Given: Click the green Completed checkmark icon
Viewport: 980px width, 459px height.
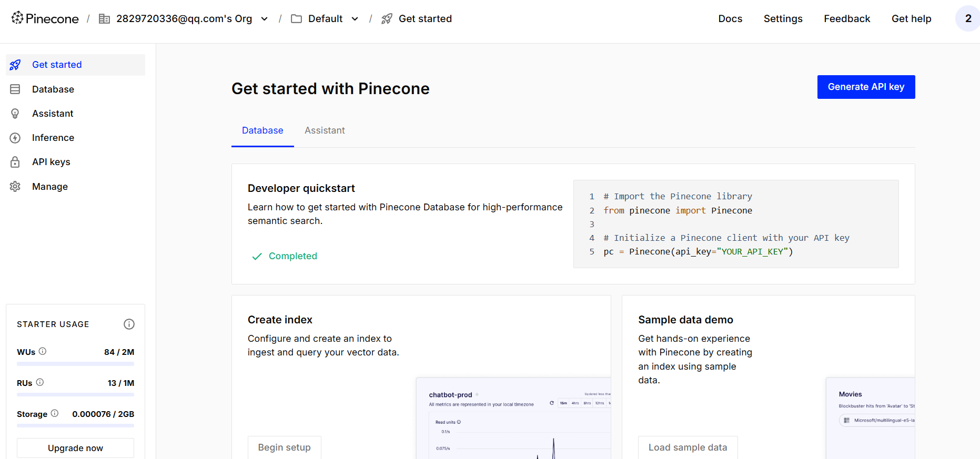Looking at the screenshot, I should pos(257,257).
